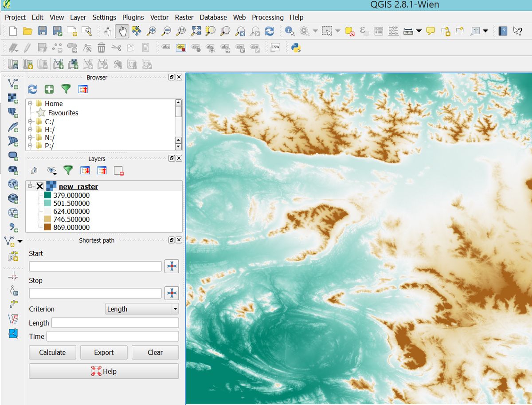Click the Zoom Full extent icon
Viewport: 532px width, 405px height.
(x=196, y=31)
